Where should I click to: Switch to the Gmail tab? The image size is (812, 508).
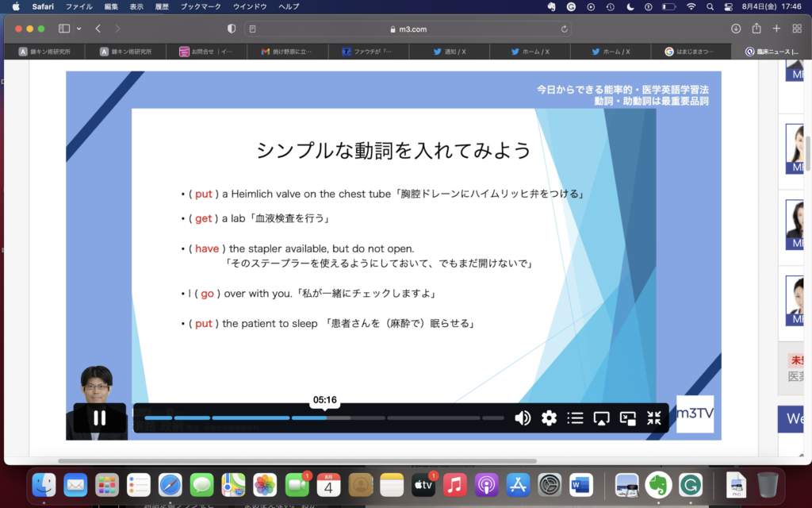pos(286,52)
